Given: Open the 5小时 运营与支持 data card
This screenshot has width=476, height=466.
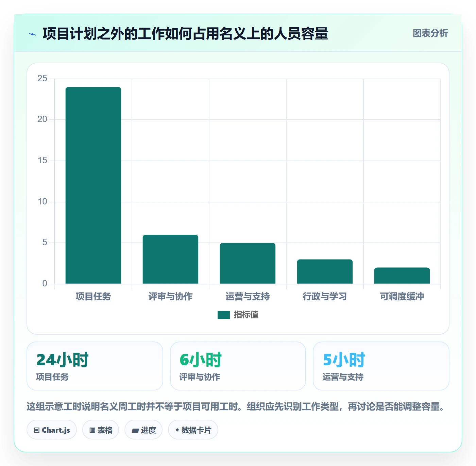Looking at the screenshot, I should pyautogui.click(x=381, y=366).
